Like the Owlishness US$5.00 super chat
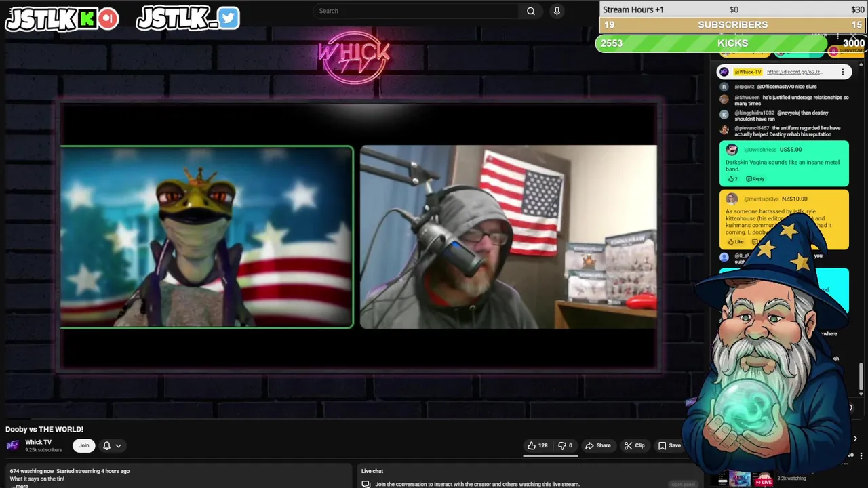The width and height of the screenshot is (868, 488). point(732,179)
